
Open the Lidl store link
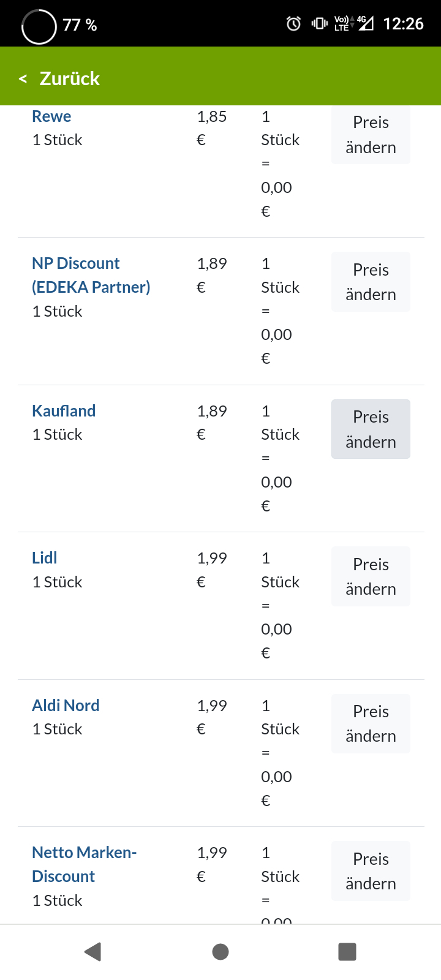(45, 558)
